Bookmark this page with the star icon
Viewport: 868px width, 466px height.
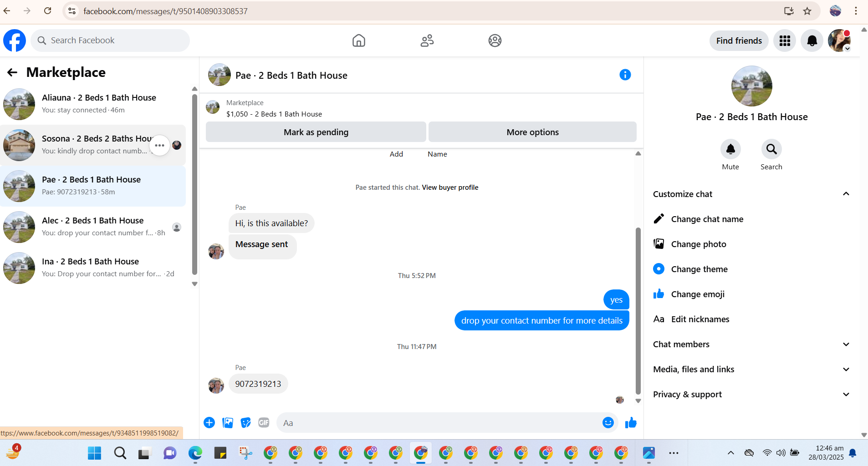tap(807, 11)
